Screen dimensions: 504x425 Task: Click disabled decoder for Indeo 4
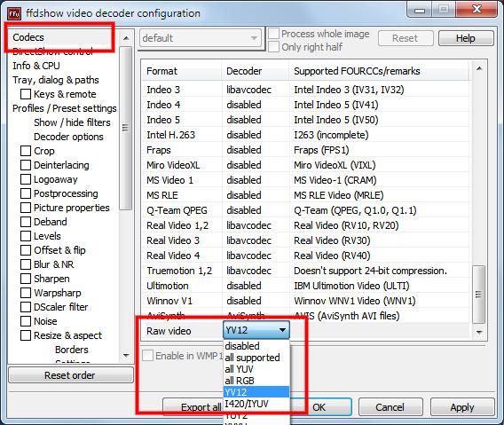tap(244, 105)
